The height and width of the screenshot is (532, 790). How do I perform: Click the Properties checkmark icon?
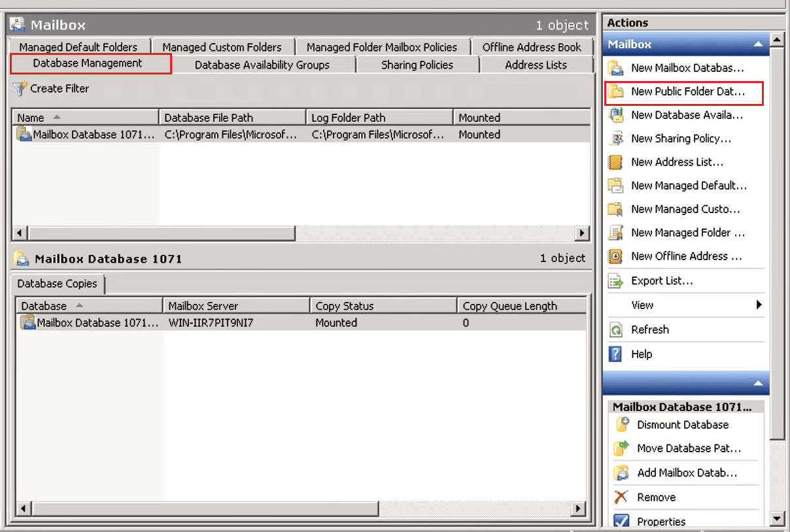621,522
